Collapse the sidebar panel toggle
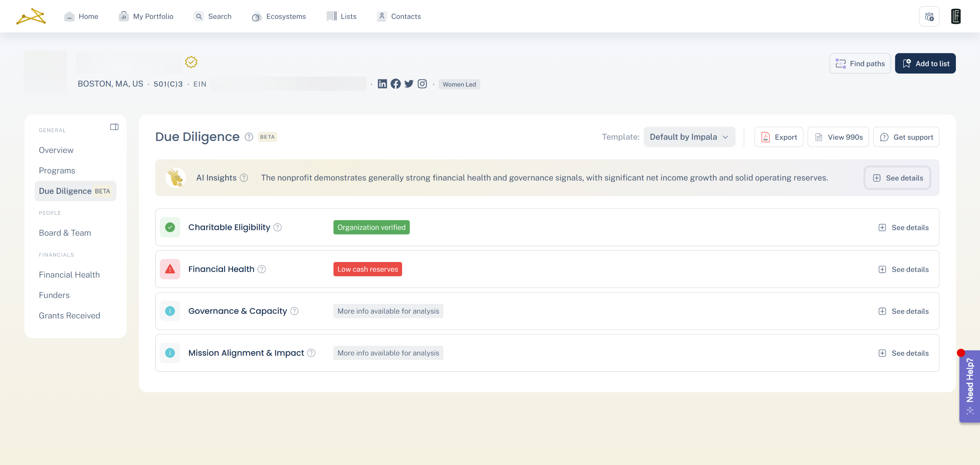The image size is (980, 465). tap(114, 127)
